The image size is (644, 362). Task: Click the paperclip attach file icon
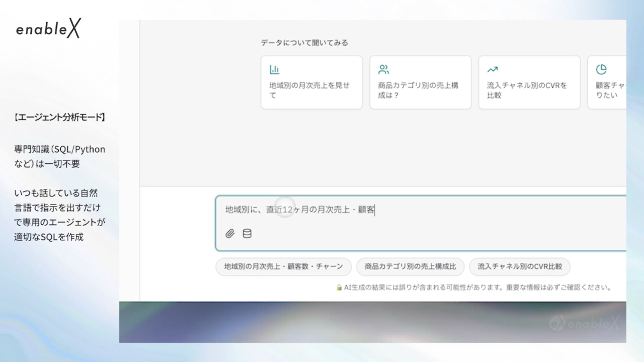click(230, 234)
